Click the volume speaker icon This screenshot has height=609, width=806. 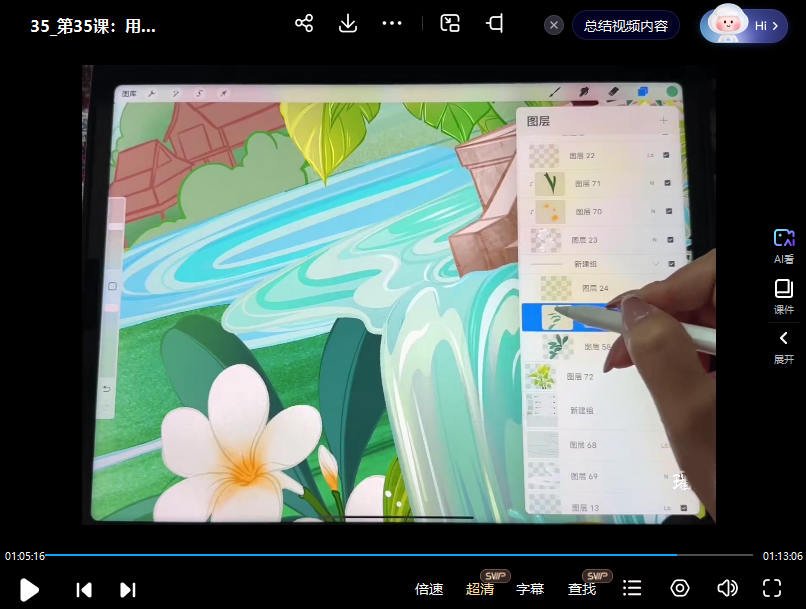click(x=727, y=588)
